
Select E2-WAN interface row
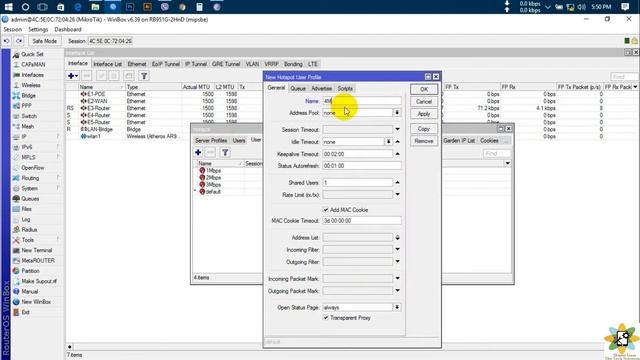[97, 101]
